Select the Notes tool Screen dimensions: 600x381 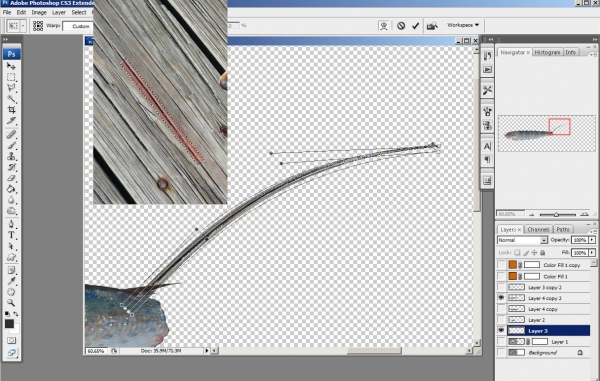click(x=11, y=270)
